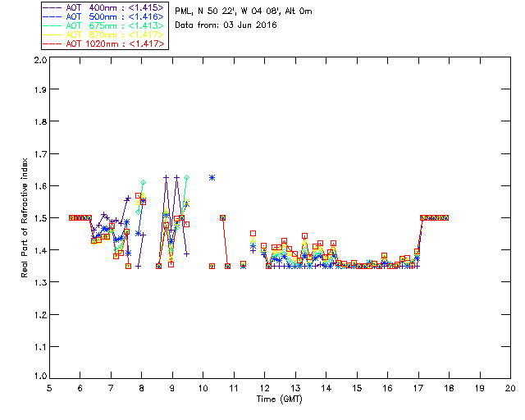The width and height of the screenshot is (525, 420).
Task: Select legend entry 'AOT 870nm : <1.417>'
Action: 115,34
